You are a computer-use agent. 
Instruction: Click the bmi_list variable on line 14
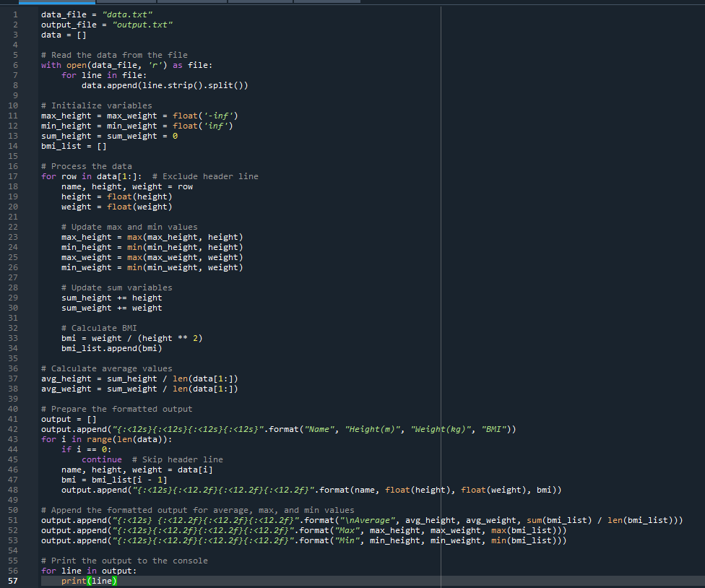pos(61,145)
